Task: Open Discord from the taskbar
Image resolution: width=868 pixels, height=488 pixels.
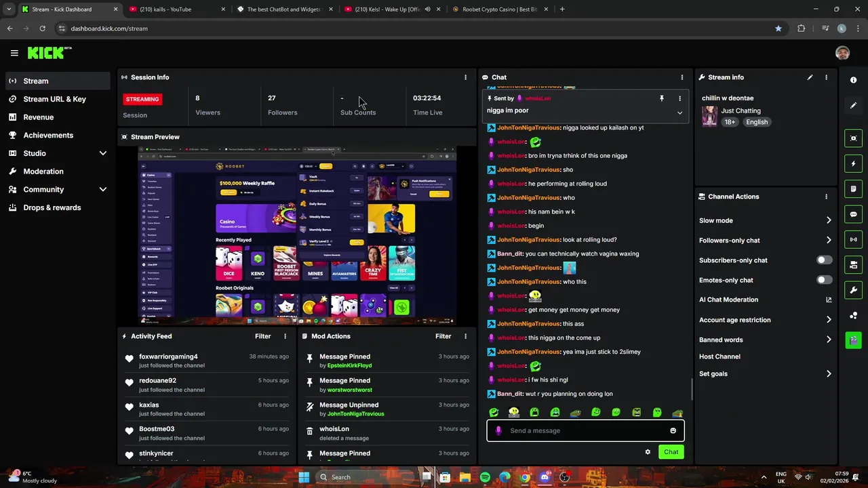Action: tap(545, 477)
